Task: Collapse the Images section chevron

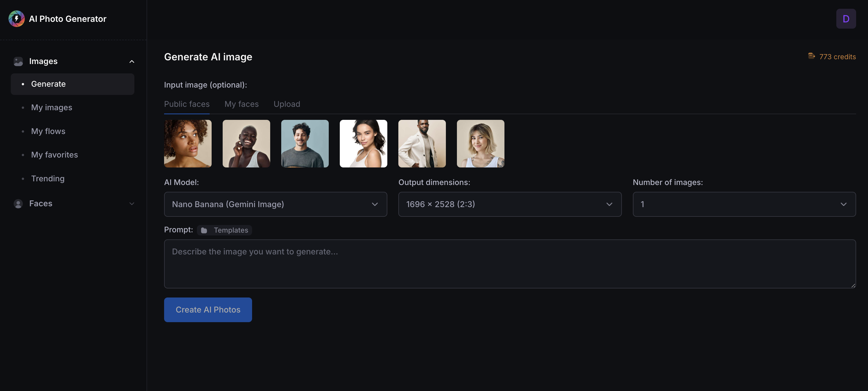Action: 132,61
